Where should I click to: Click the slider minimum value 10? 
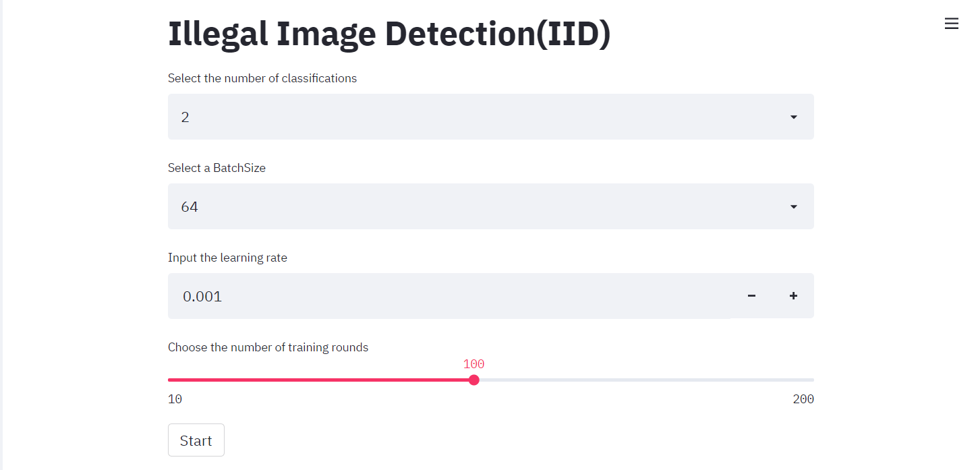[175, 399]
